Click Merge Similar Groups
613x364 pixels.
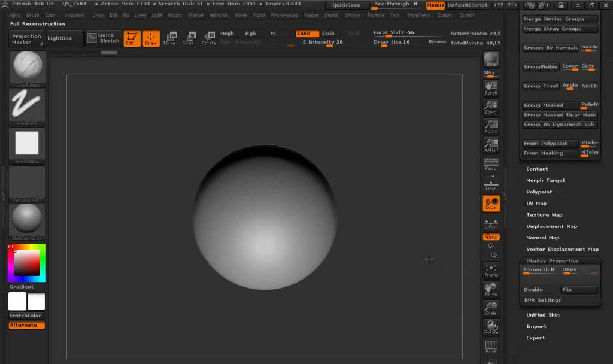(x=560, y=19)
